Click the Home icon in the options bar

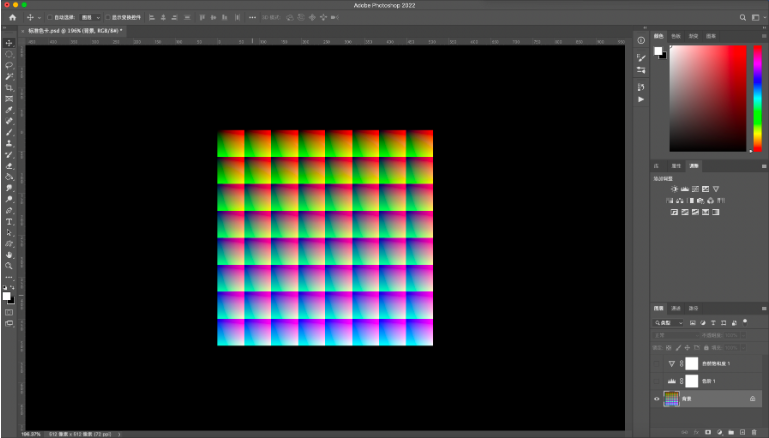coord(12,17)
